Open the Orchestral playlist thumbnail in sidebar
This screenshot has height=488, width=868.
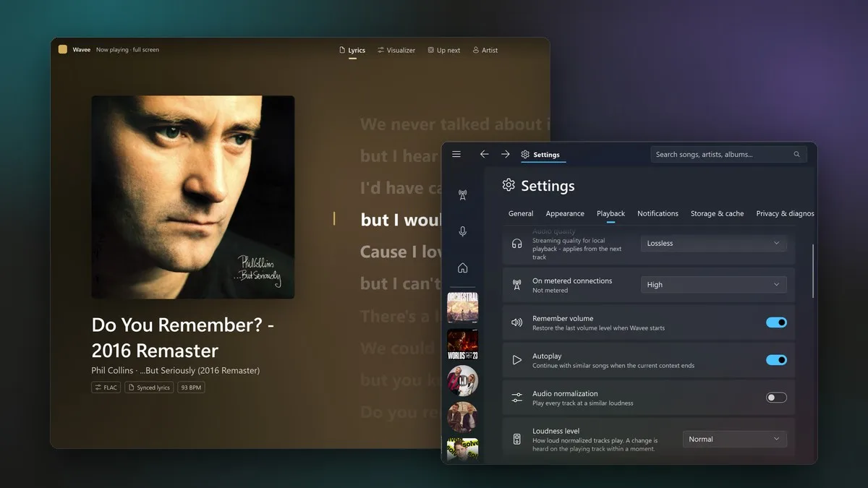point(462,307)
